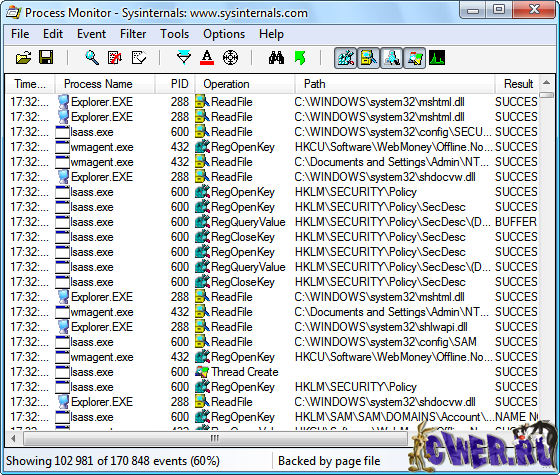Click the PID column header
Image resolution: width=560 pixels, height=475 pixels.
point(175,84)
